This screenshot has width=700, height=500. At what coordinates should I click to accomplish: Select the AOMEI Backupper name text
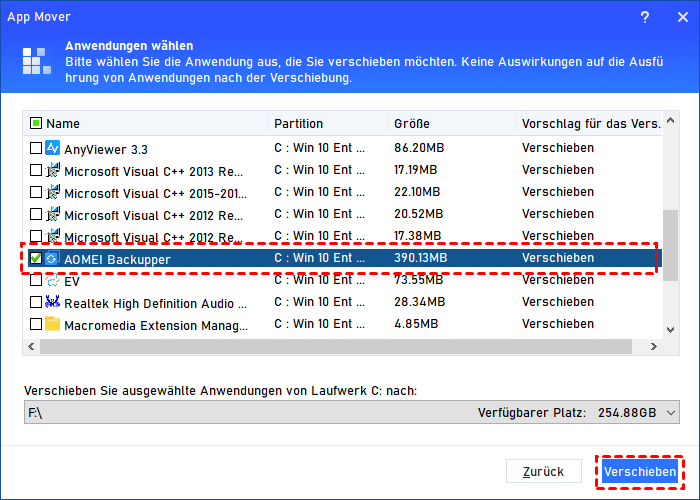[117, 259]
